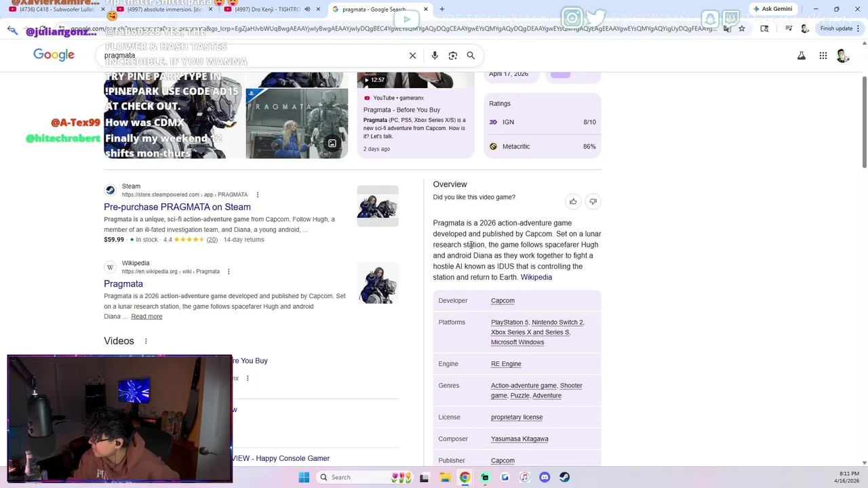The height and width of the screenshot is (488, 868).
Task: Open Capcom developer link
Action: pyautogui.click(x=502, y=301)
